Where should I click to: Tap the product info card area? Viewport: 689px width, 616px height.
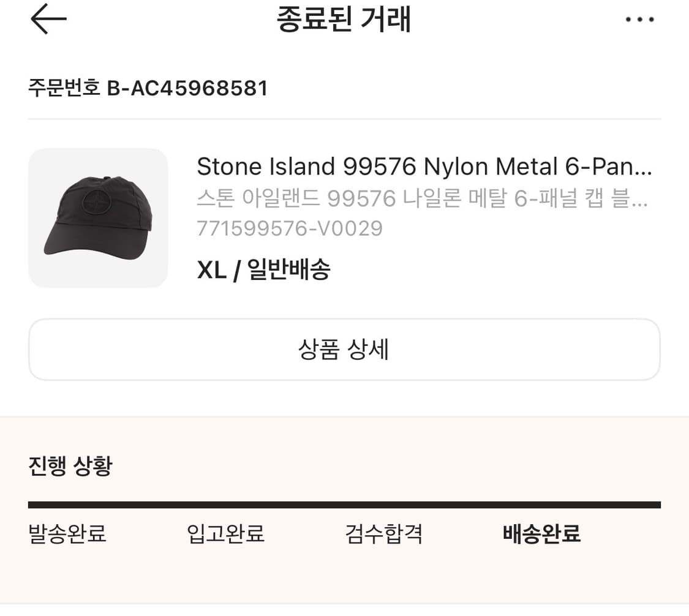click(x=344, y=217)
